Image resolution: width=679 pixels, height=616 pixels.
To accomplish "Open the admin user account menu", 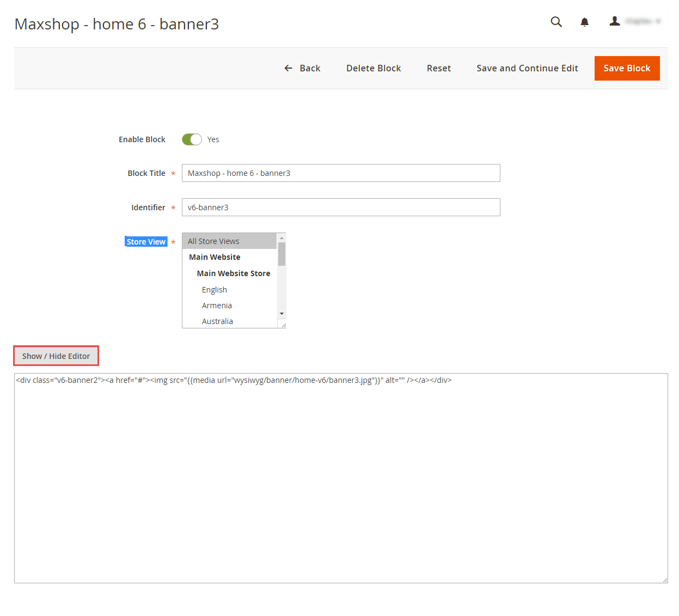I will (x=635, y=21).
